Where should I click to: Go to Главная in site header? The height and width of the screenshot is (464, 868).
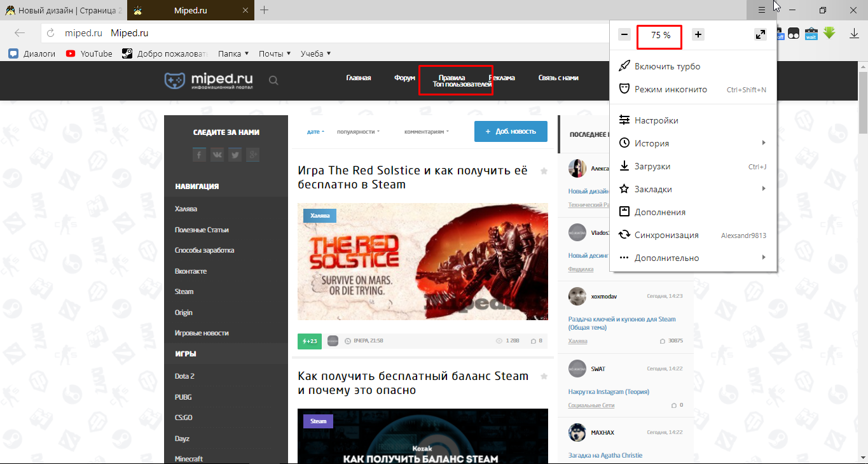point(359,78)
